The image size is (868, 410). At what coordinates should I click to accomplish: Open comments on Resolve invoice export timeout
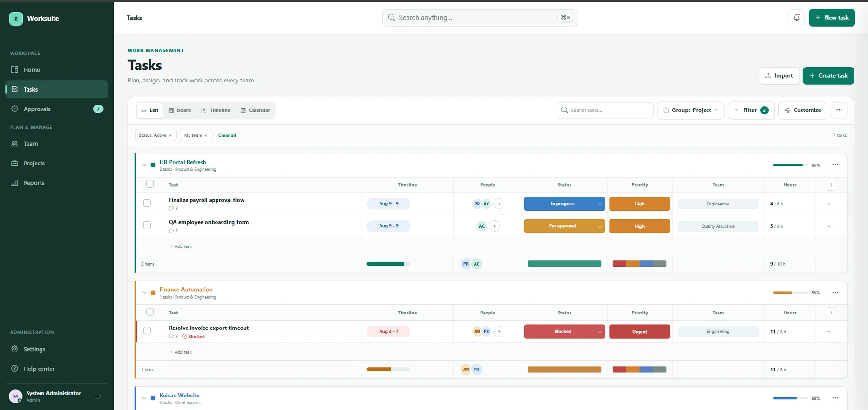click(x=173, y=336)
